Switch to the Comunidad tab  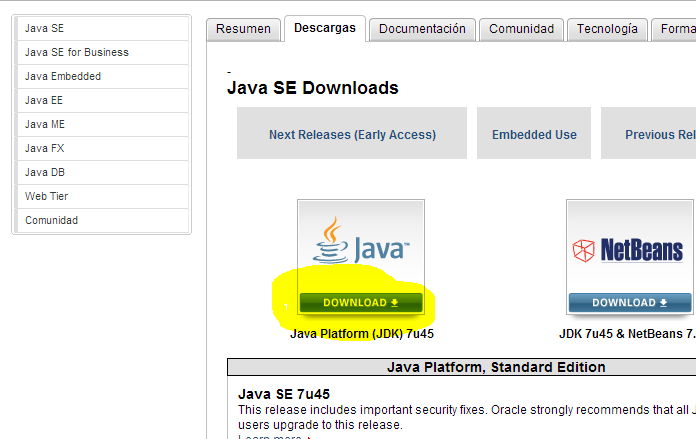(x=522, y=29)
